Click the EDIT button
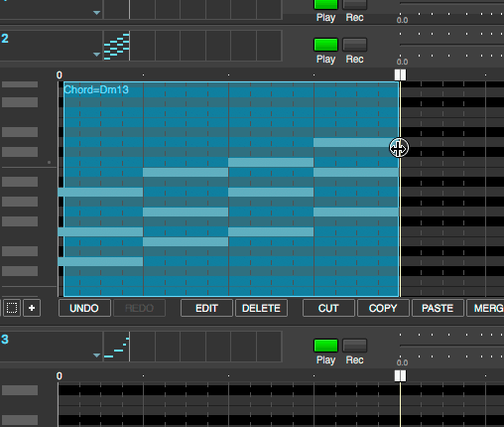 click(206, 308)
